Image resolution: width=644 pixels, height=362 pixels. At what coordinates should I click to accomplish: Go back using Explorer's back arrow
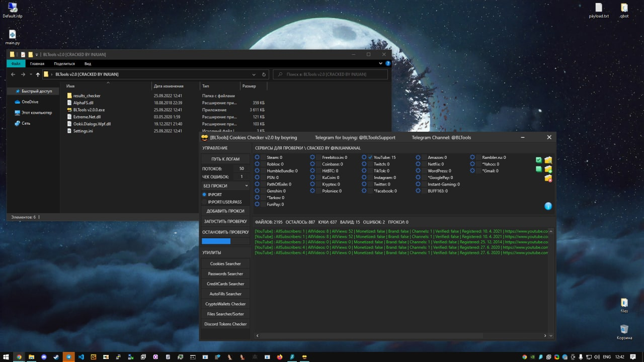13,74
